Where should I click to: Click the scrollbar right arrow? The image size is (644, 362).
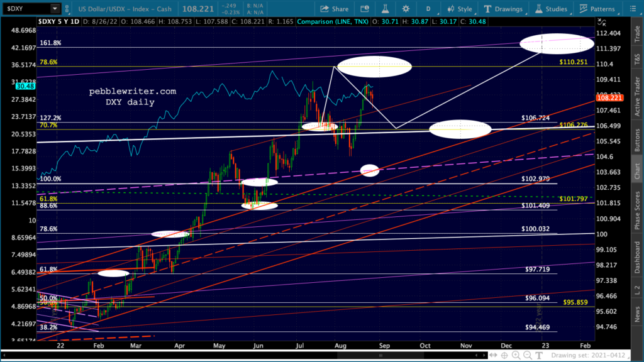point(483,356)
